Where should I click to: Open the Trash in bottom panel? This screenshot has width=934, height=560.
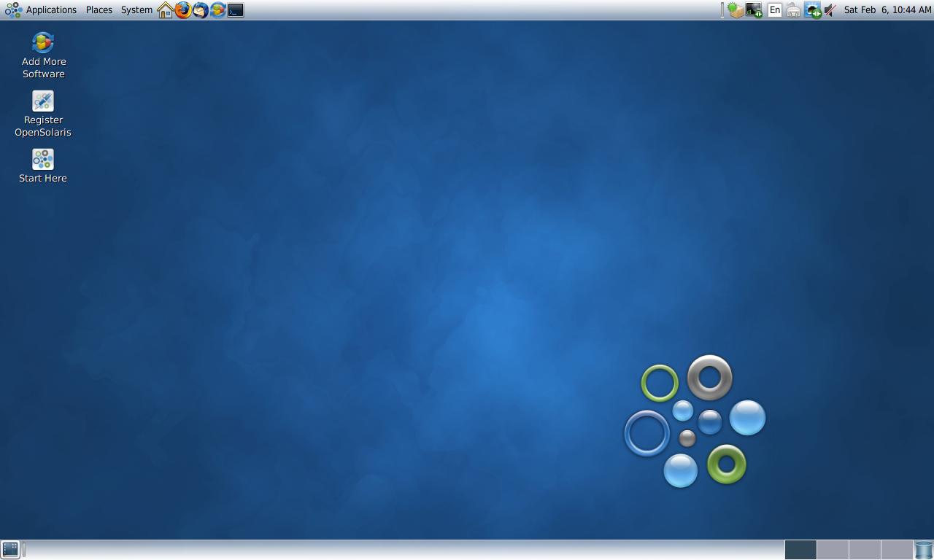[924, 550]
